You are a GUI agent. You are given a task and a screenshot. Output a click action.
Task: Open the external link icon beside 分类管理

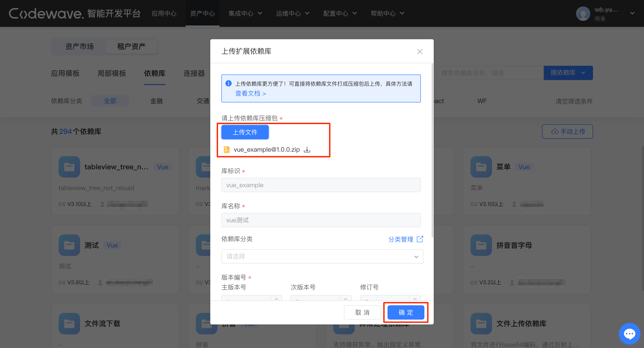coord(420,239)
